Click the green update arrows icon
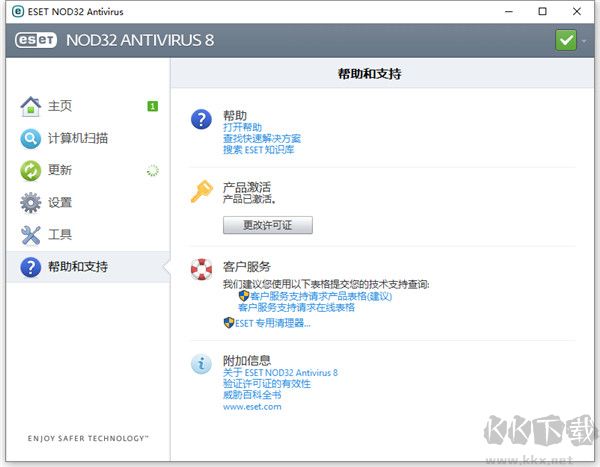This screenshot has width=600, height=467. click(31, 171)
